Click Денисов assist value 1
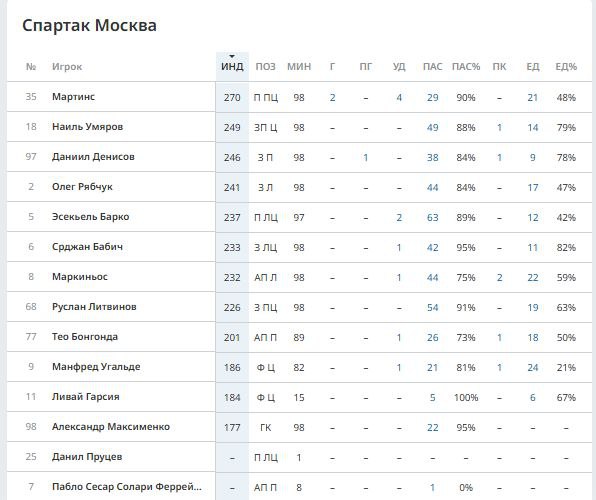 pyautogui.click(x=365, y=157)
